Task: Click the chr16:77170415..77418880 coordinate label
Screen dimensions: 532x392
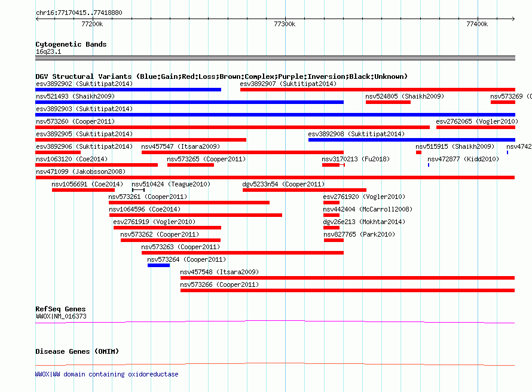Action: 79,13
